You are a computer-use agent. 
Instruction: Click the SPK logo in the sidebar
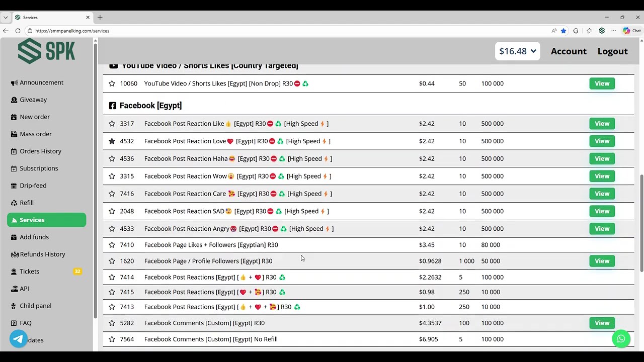tap(46, 51)
